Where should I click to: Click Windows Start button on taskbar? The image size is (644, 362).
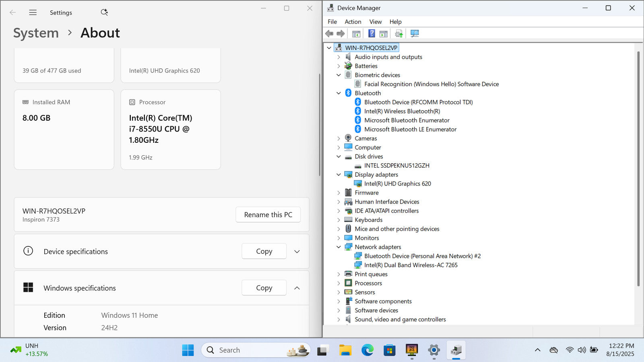188,350
